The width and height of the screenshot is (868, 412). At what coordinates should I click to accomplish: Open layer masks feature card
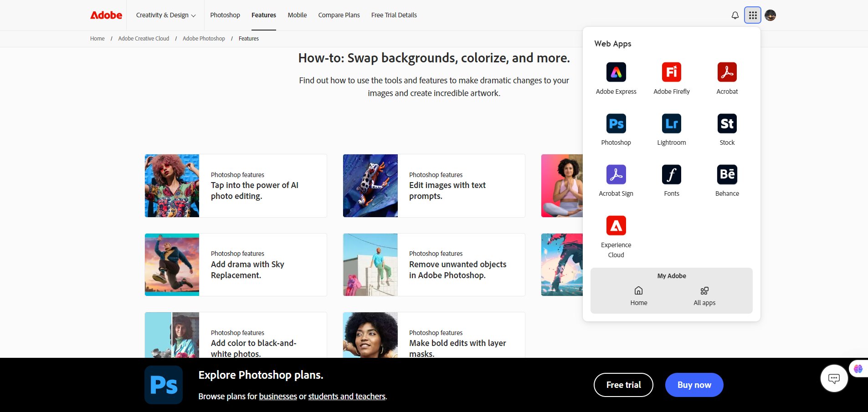(x=434, y=335)
